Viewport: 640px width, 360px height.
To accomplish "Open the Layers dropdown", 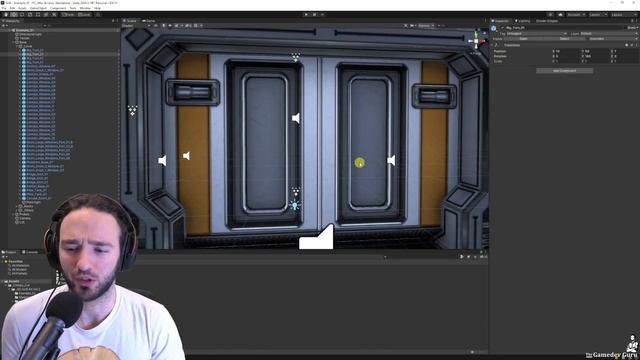I will pos(597,15).
